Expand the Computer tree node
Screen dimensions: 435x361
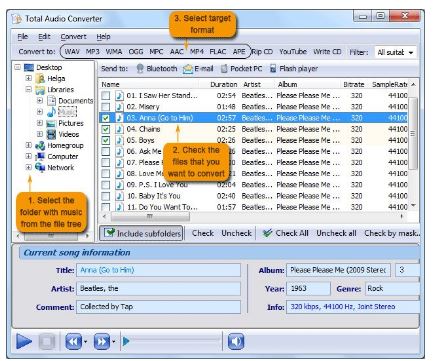pyautogui.click(x=29, y=156)
